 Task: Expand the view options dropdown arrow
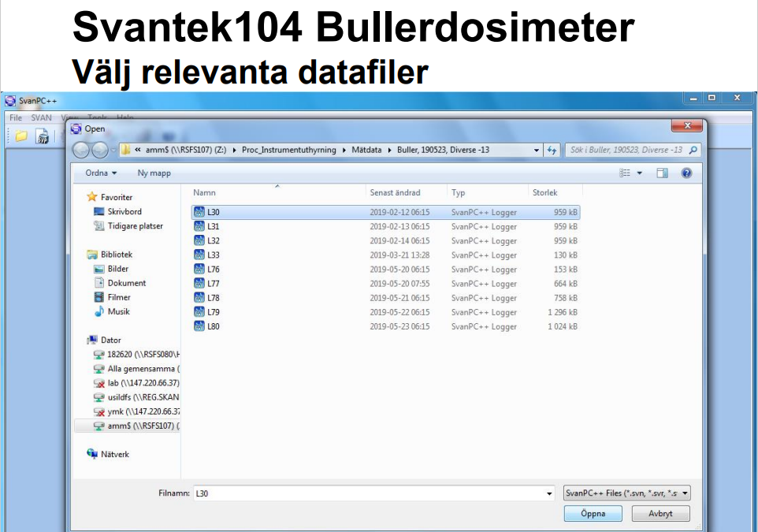coord(640,173)
